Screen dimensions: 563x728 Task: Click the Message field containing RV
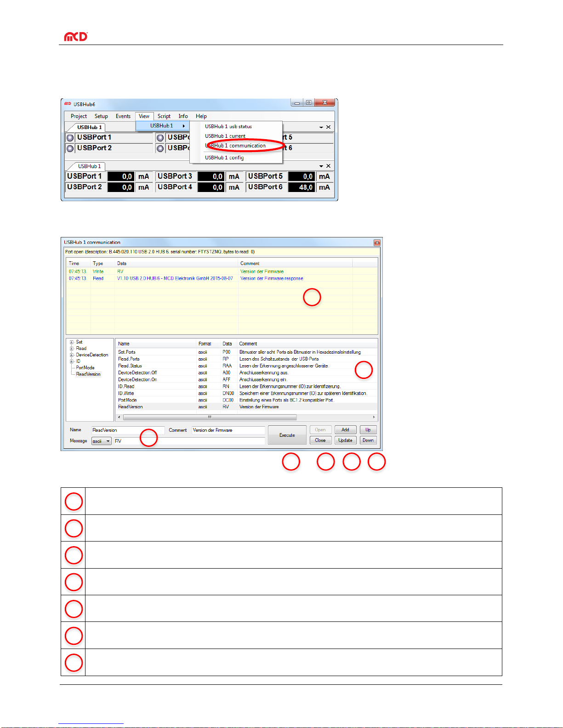pos(189,441)
